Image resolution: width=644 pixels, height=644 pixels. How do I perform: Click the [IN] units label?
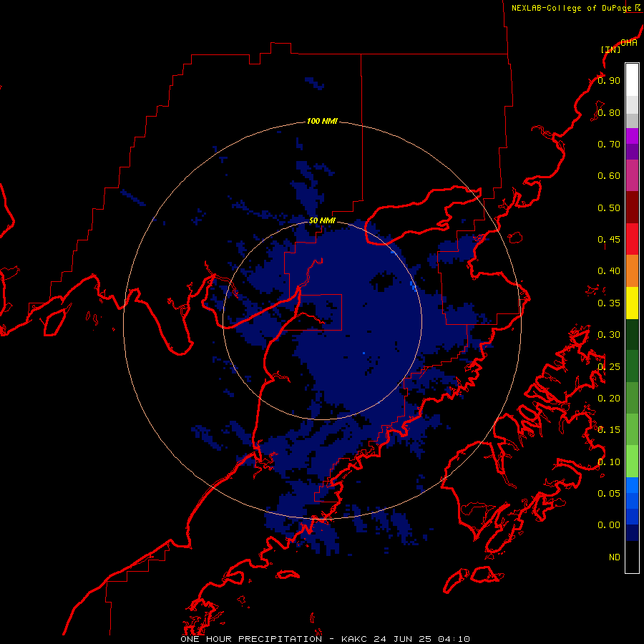[610, 49]
